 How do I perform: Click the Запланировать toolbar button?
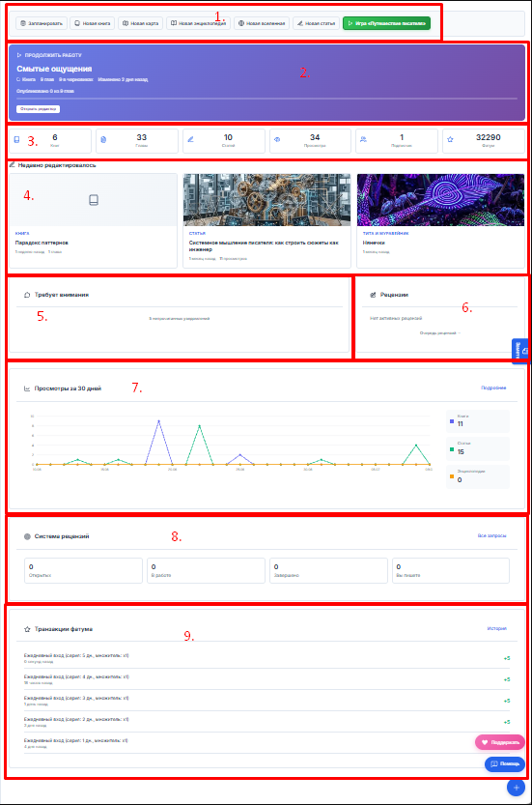(x=42, y=23)
